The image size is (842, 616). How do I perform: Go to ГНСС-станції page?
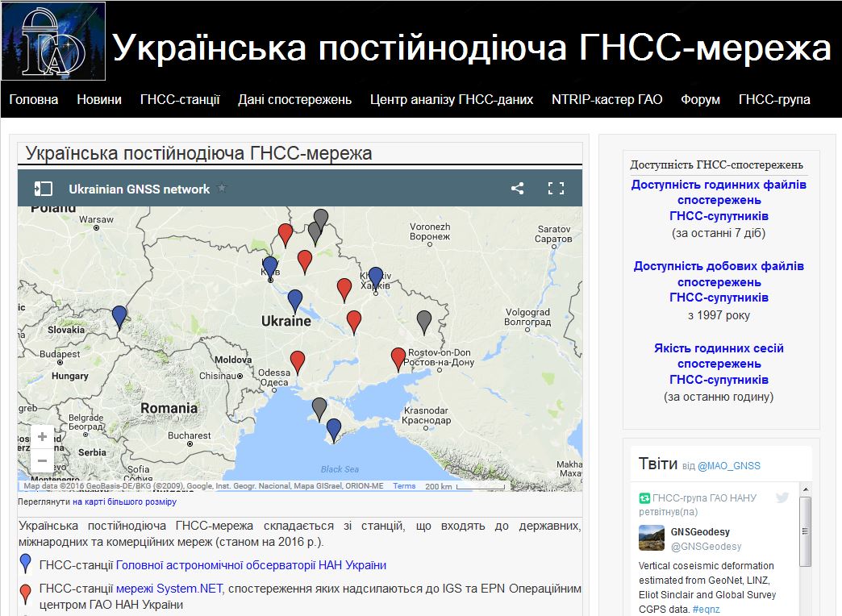(x=180, y=100)
